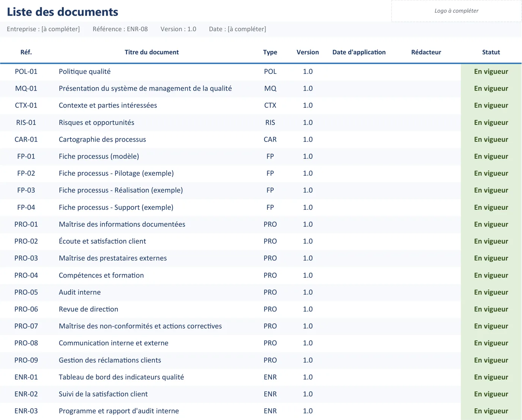The height and width of the screenshot is (420, 522).
Task: Select 'Écoute et satisfaction client' title
Action: pyautogui.click(x=103, y=241)
